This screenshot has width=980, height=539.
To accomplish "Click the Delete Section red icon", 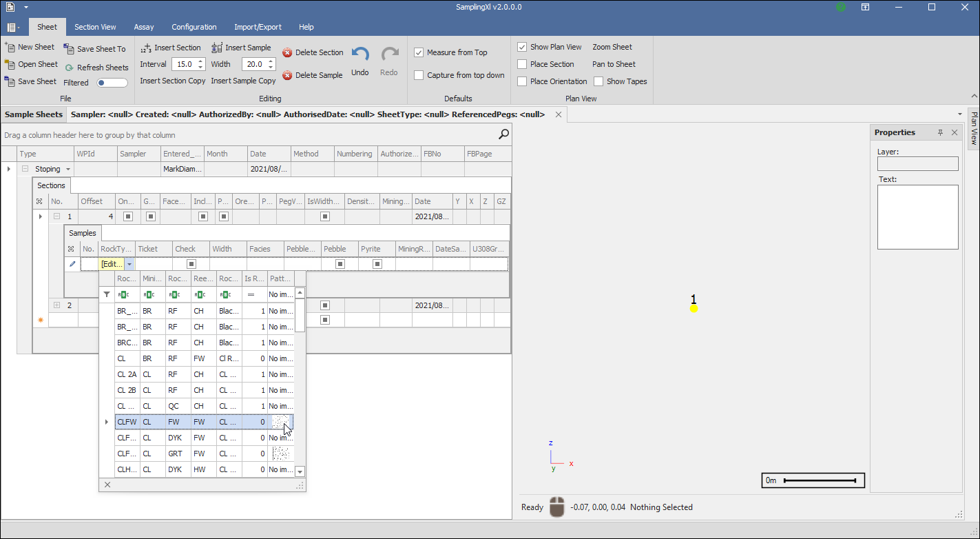I will coord(287,52).
